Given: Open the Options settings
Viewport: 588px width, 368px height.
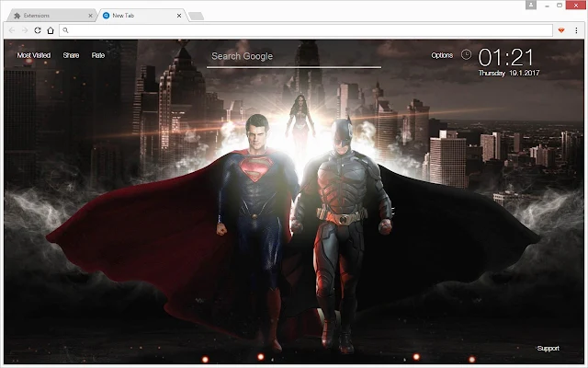Looking at the screenshot, I should coord(442,55).
